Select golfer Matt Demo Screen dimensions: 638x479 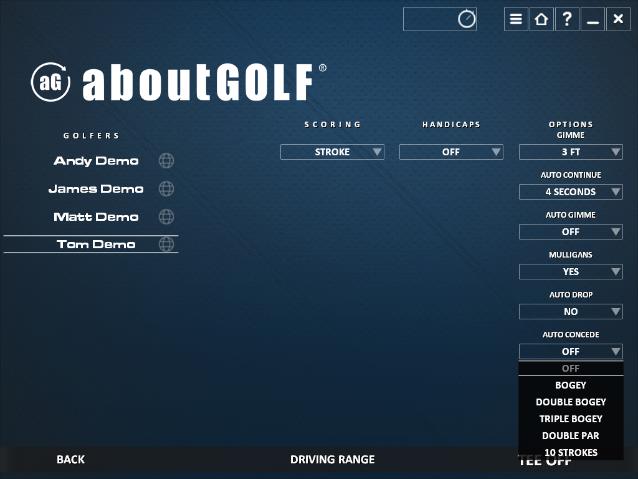click(x=96, y=217)
